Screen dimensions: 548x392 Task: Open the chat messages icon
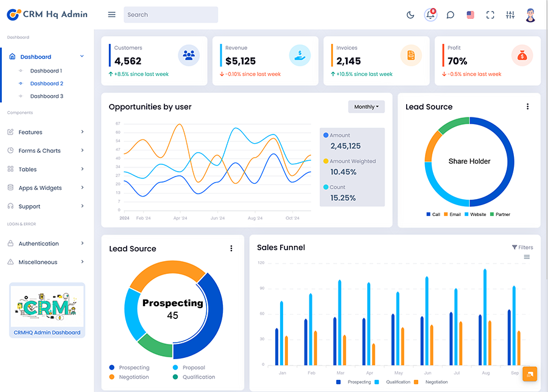point(450,15)
